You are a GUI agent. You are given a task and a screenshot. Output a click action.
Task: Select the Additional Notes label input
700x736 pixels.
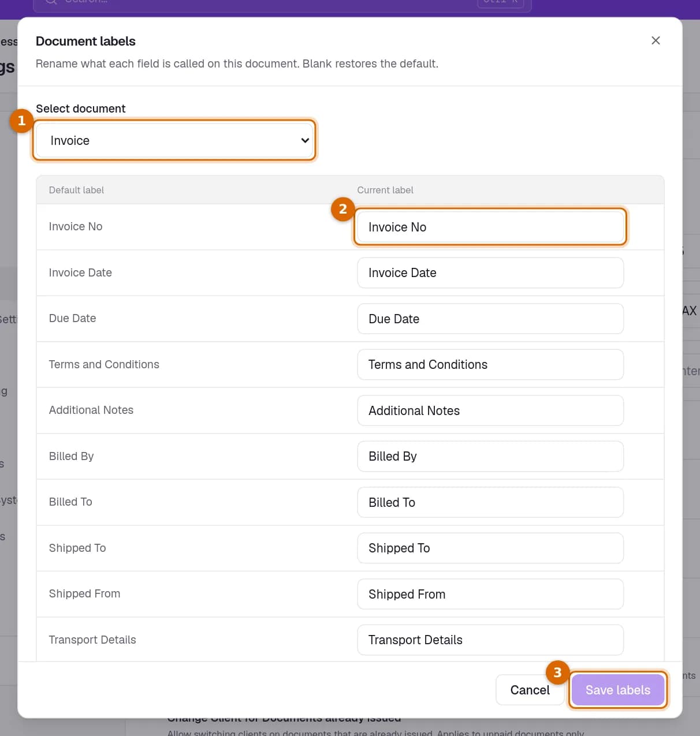pos(490,410)
